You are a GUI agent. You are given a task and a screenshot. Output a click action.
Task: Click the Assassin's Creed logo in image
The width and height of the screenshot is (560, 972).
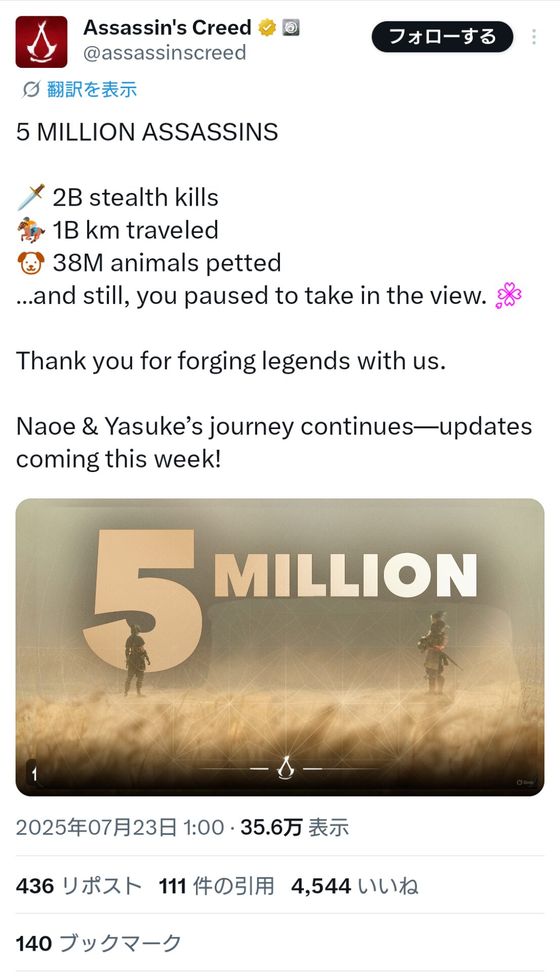[x=286, y=768]
